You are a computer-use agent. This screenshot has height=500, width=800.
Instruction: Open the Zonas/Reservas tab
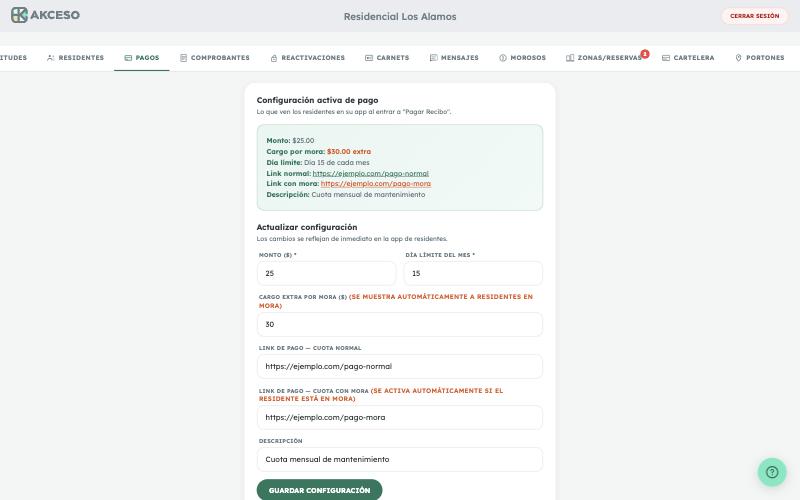(604, 58)
